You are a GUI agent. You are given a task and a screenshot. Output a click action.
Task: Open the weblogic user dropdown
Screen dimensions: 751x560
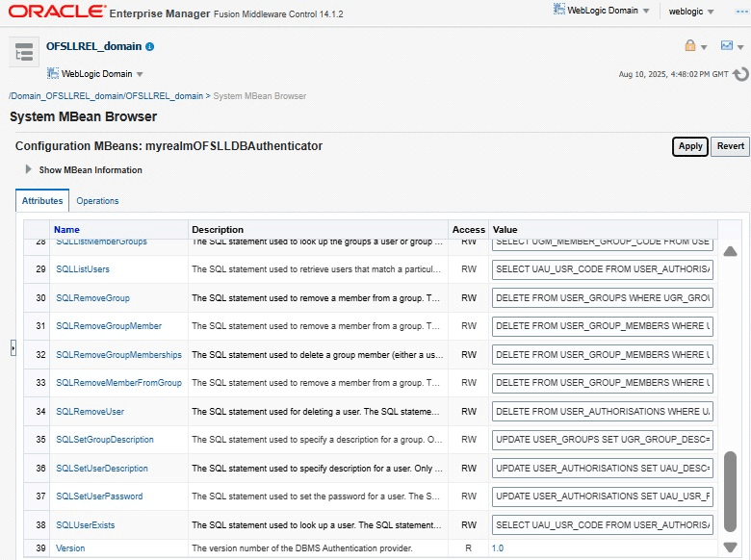(x=691, y=12)
